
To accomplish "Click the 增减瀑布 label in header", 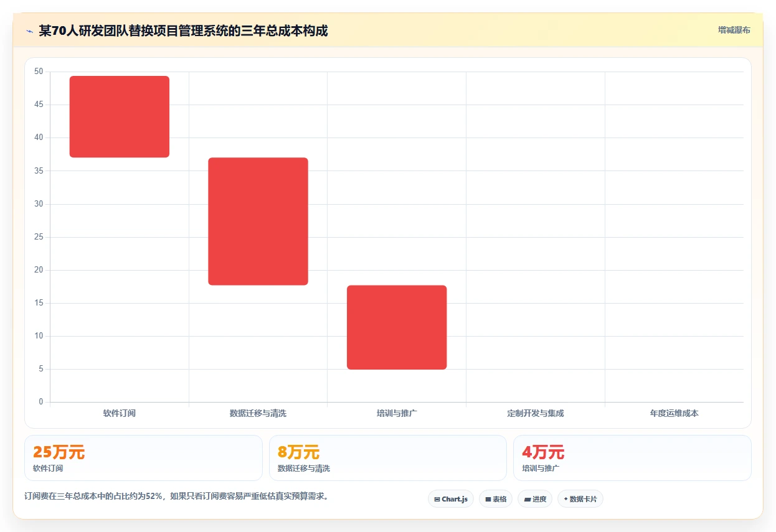I will 734,30.
